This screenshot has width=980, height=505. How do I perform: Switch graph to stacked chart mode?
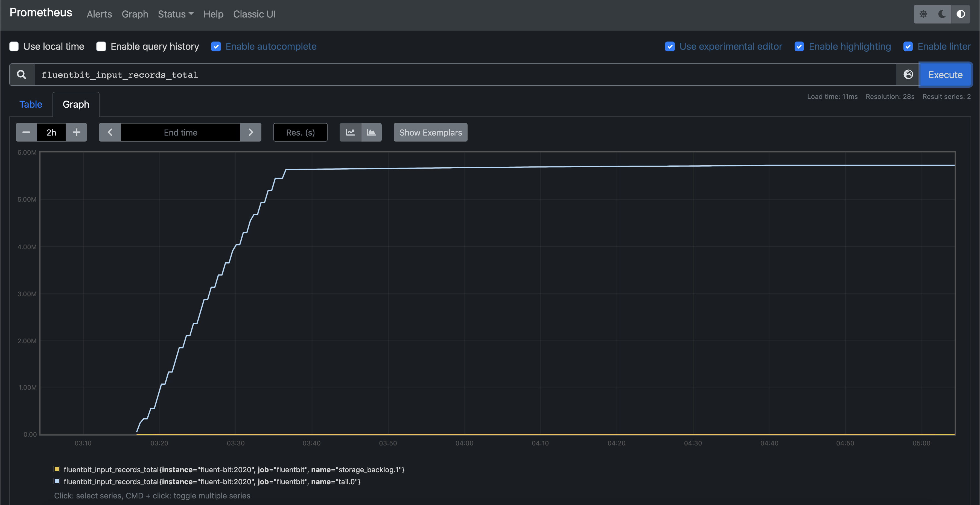click(x=371, y=132)
